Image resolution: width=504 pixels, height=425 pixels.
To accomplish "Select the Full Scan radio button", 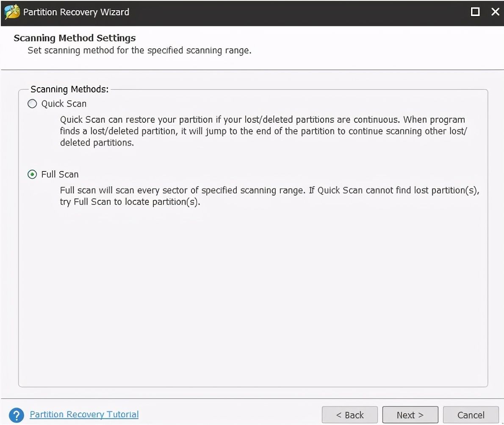I will point(32,174).
